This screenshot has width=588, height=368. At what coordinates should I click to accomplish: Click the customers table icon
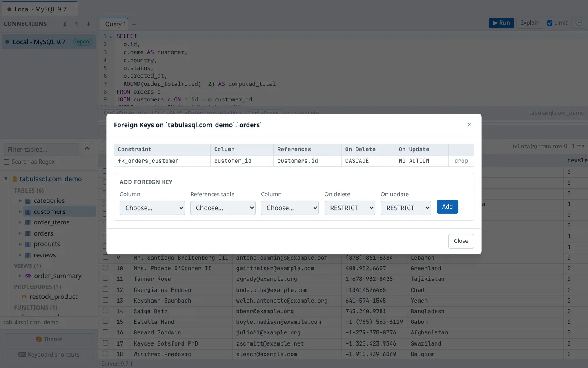point(28,212)
